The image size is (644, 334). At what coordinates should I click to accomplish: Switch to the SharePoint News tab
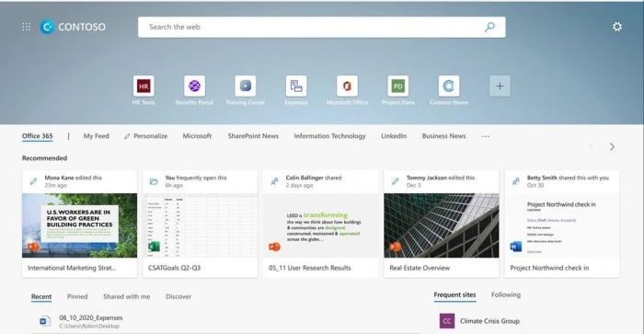pyautogui.click(x=253, y=136)
